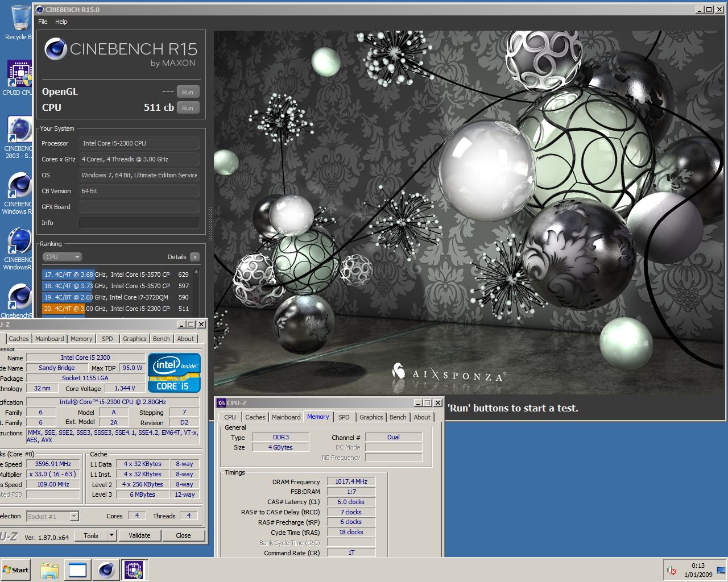The width and height of the screenshot is (728, 582).
Task: Run the CPU benchmark
Action: pyautogui.click(x=188, y=107)
